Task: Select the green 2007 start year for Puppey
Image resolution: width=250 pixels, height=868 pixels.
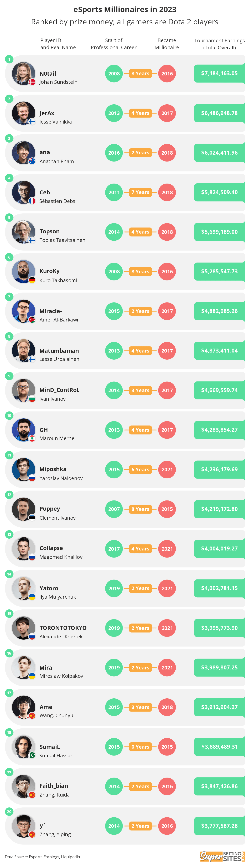Action: click(114, 509)
